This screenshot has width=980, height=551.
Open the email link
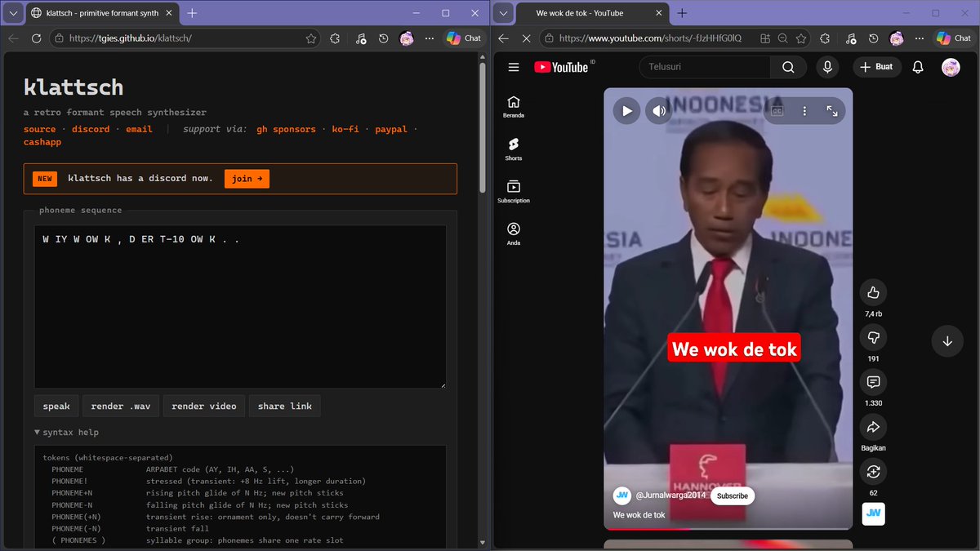pyautogui.click(x=139, y=129)
